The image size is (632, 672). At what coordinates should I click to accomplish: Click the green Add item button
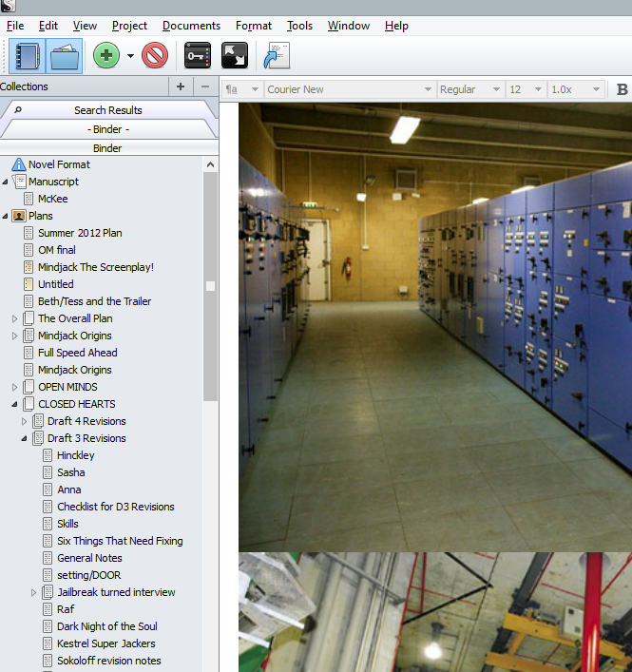106,56
